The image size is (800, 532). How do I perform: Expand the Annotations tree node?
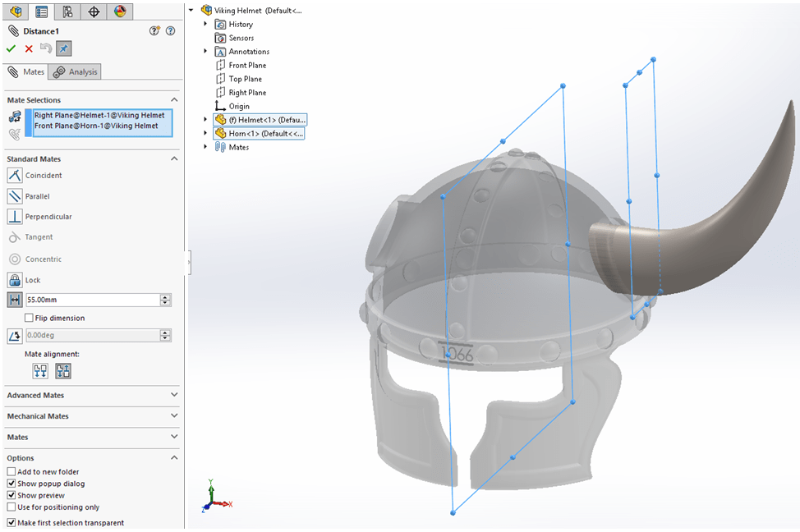point(206,52)
